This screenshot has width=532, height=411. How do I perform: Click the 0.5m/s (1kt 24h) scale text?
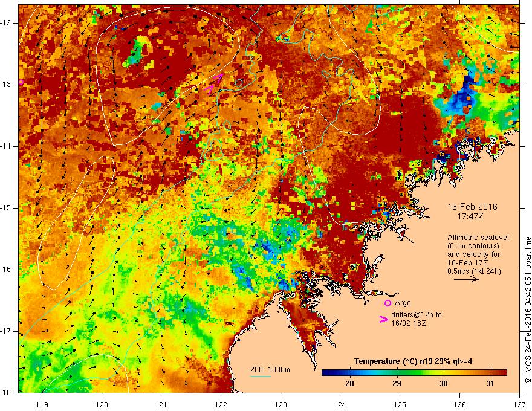tap(474, 271)
